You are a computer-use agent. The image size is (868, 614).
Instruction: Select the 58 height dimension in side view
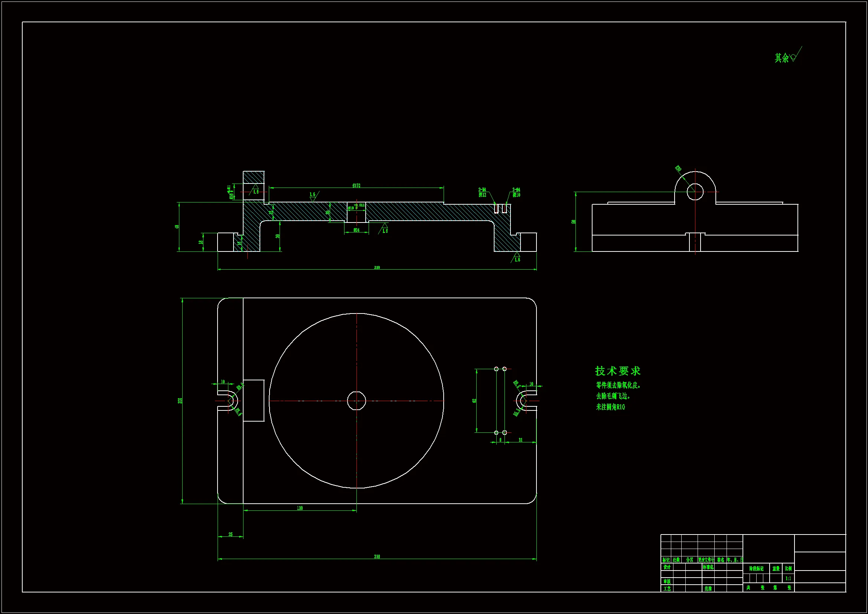[574, 222]
